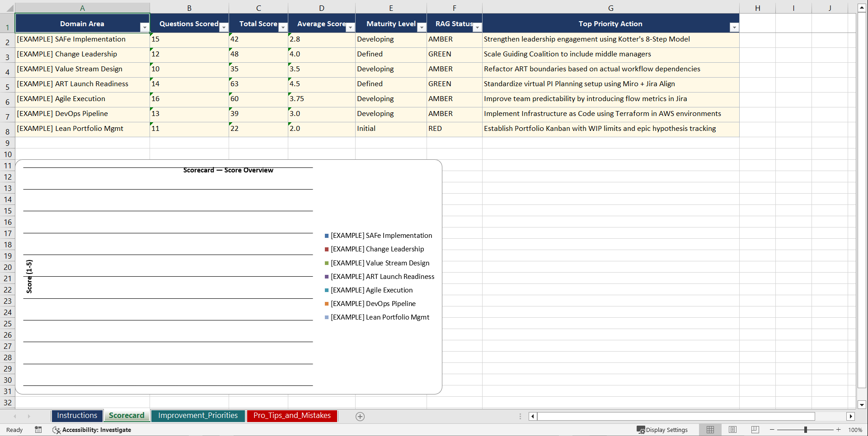Switch to the Improvement_Priorities sheet tab

[198, 415]
